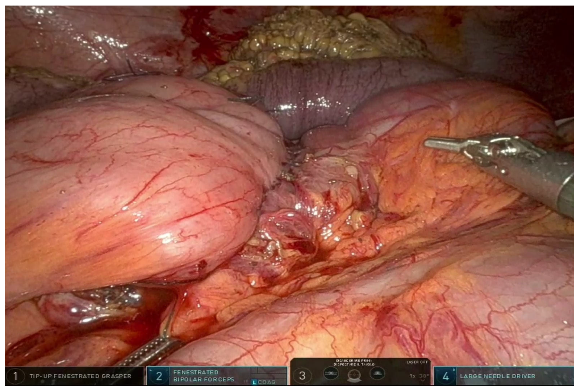This screenshot has height=392, width=581.
Task: Select the arm 3 camera number circle
Action: coord(302,376)
